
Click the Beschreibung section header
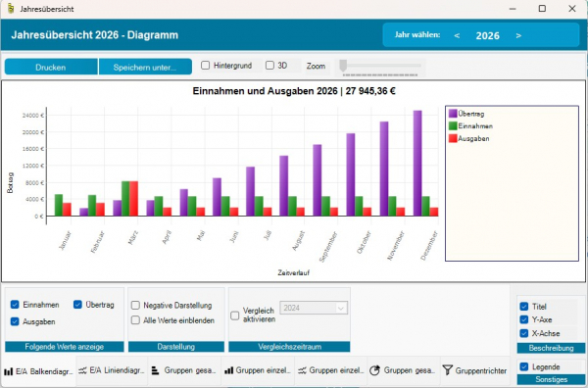[x=551, y=348]
